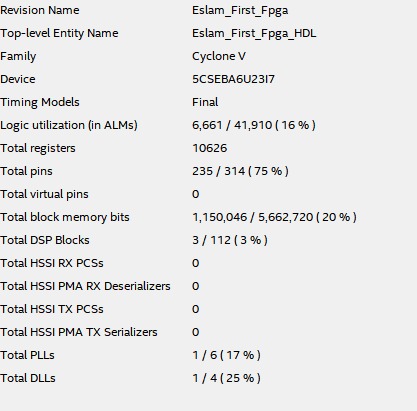Select Logic utilization (in ALMs) label

coord(69,125)
